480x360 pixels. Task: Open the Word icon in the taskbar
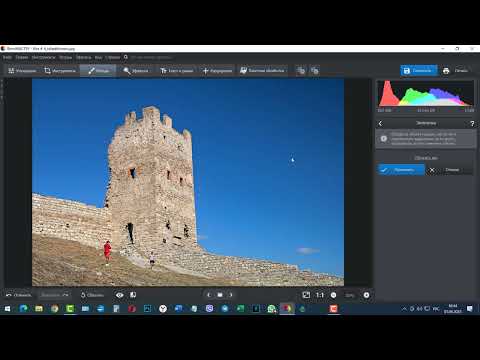[x=178, y=309]
